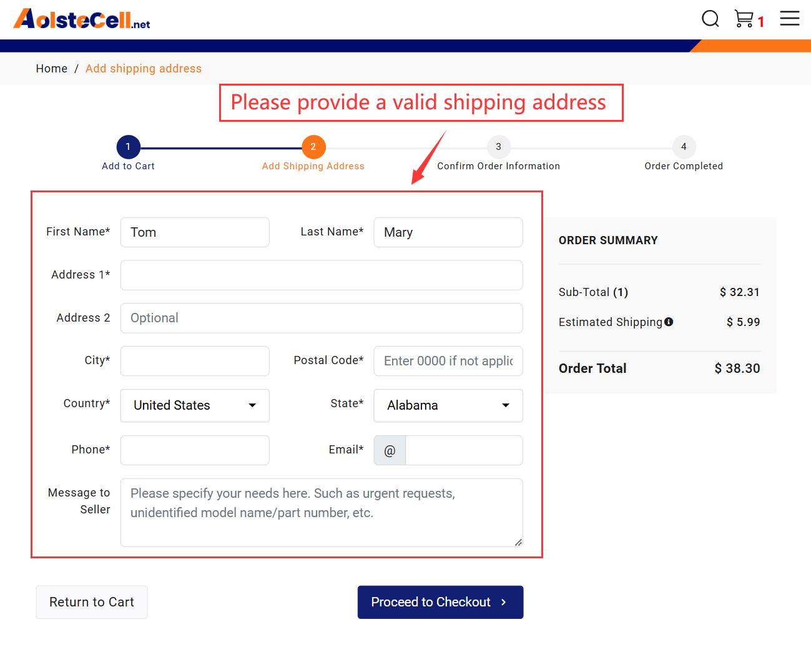Click Add shipping address breadcrumb

pos(144,69)
